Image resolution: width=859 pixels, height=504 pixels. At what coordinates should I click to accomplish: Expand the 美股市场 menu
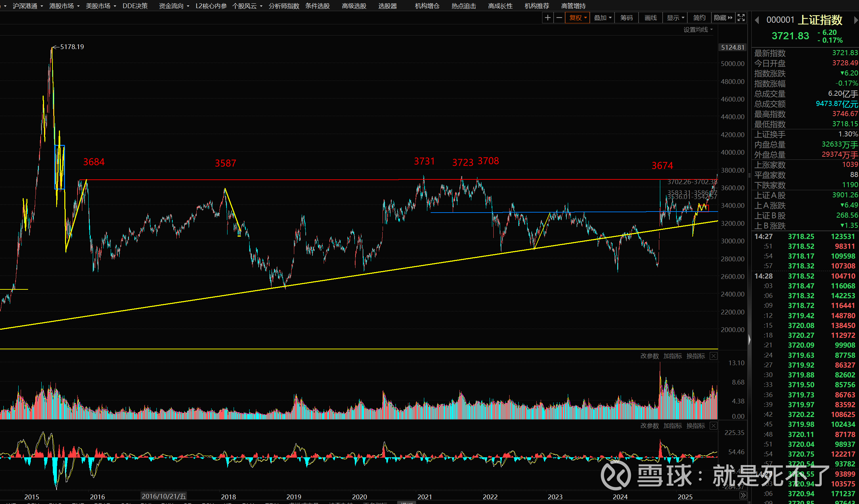pos(101,6)
